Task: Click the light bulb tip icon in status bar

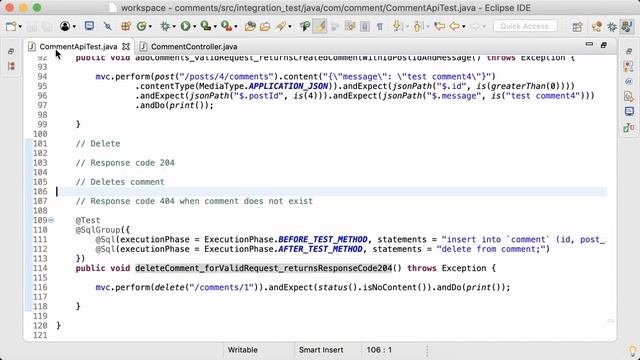Action: (x=632, y=351)
